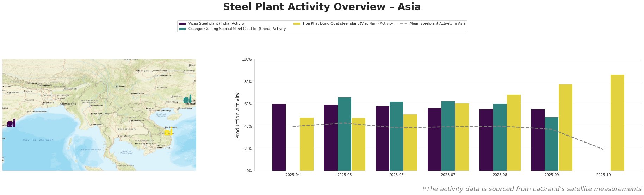Click the 2025-10 x-axis label
Screen dimensions: 644x195
[x=603, y=175]
